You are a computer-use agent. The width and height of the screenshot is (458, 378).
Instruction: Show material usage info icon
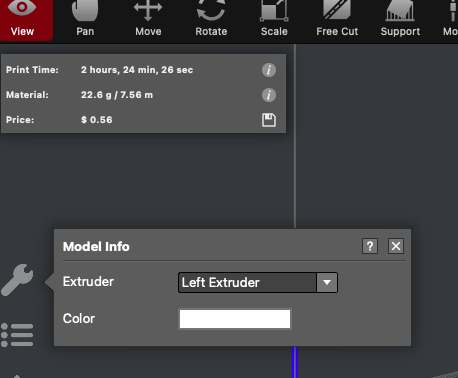pos(269,95)
